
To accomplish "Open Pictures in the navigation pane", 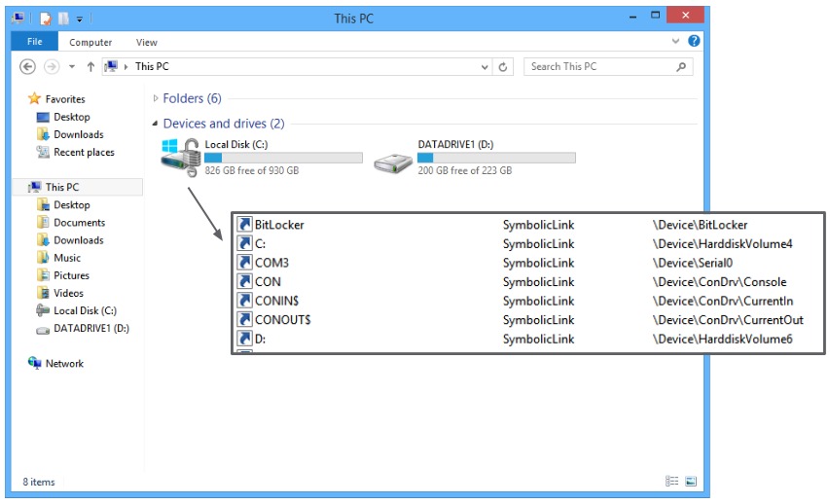I will [x=71, y=275].
